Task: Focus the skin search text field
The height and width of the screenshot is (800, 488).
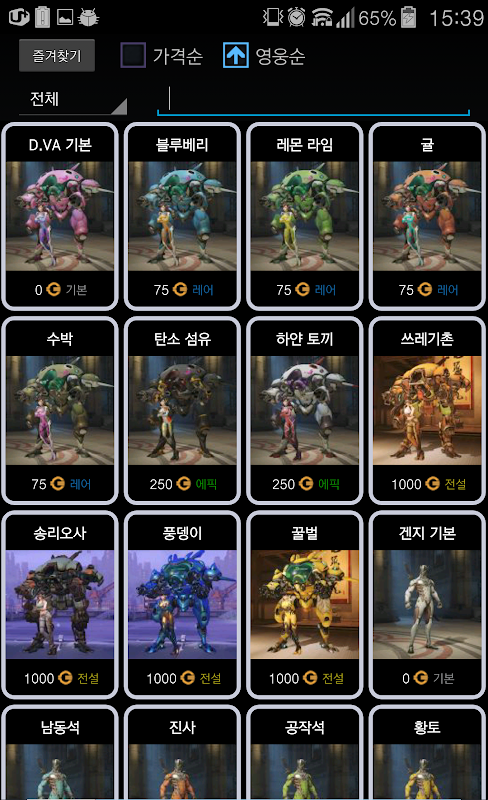Action: (313, 100)
